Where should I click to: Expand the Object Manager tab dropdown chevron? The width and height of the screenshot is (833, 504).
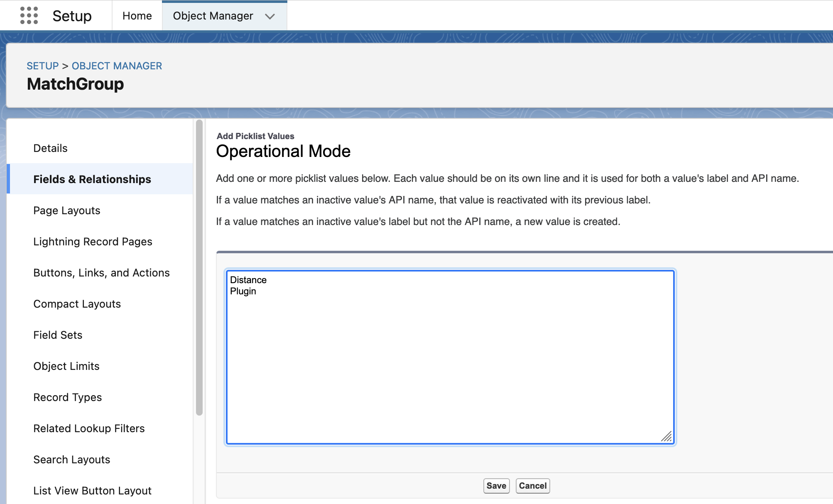(270, 16)
